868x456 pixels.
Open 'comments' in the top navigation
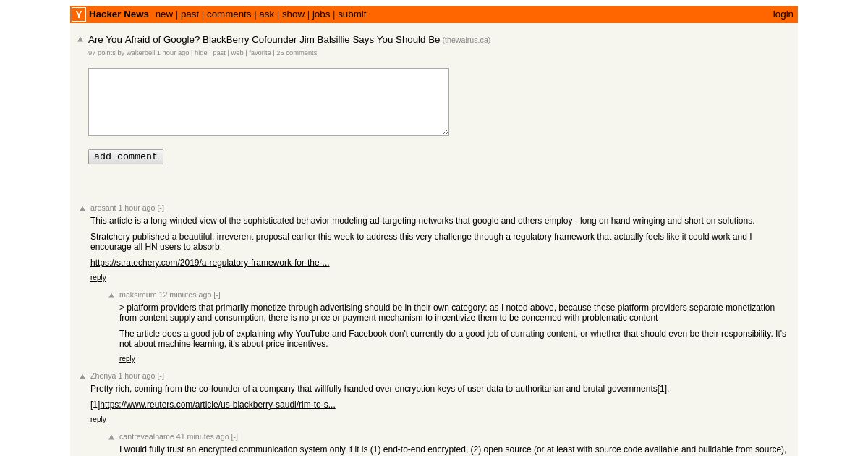coord(229,14)
